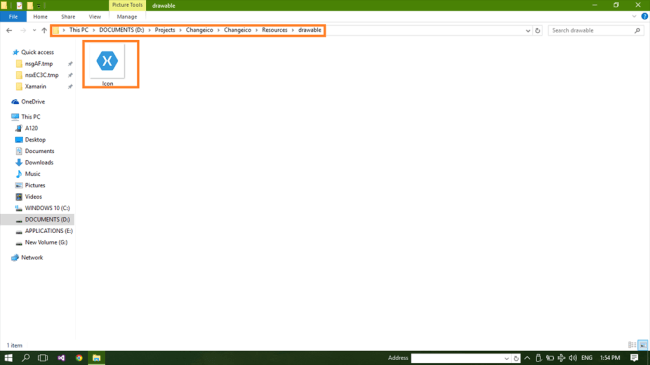Open the volume speaker tray icon

573,358
